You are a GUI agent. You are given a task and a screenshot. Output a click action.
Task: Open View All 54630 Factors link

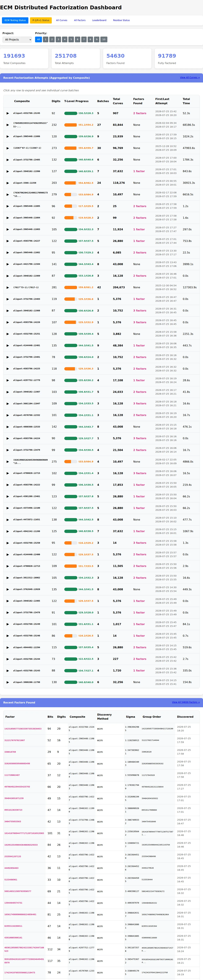point(186,702)
